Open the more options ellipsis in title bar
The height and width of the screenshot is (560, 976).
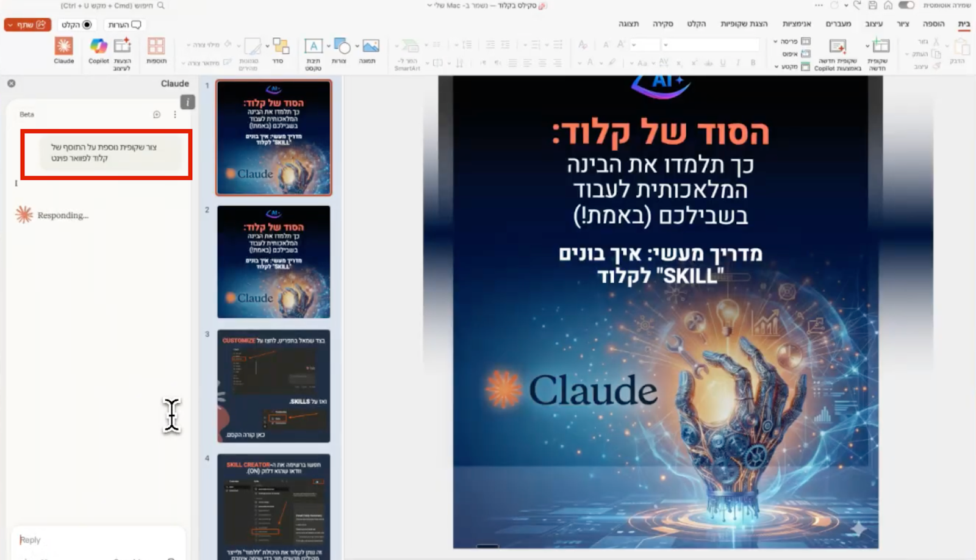click(819, 5)
